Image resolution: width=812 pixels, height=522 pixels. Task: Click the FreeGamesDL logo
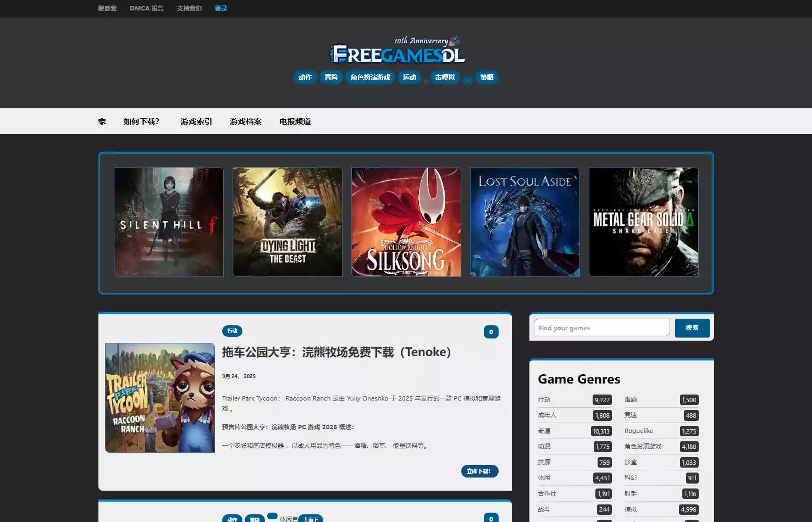[397, 51]
